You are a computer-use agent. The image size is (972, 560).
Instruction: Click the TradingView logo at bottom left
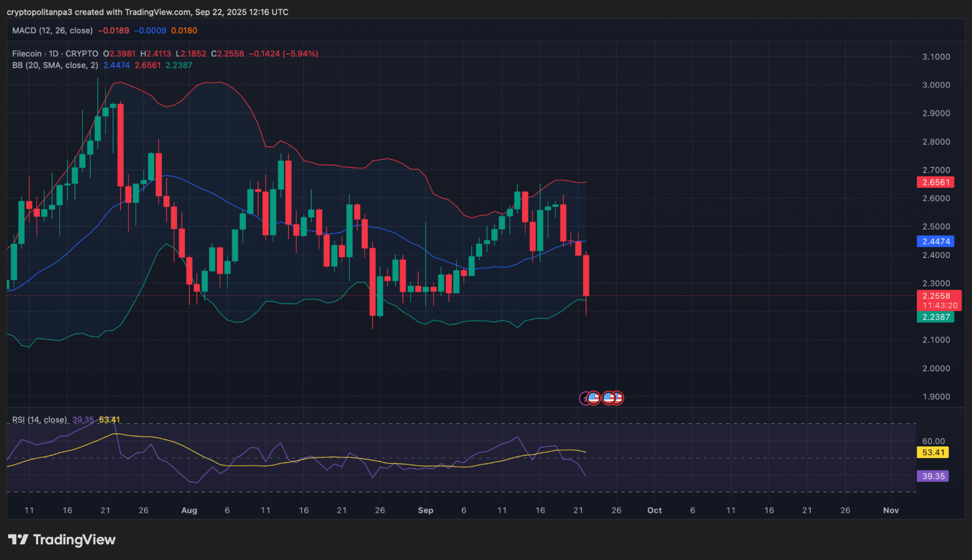(62, 540)
